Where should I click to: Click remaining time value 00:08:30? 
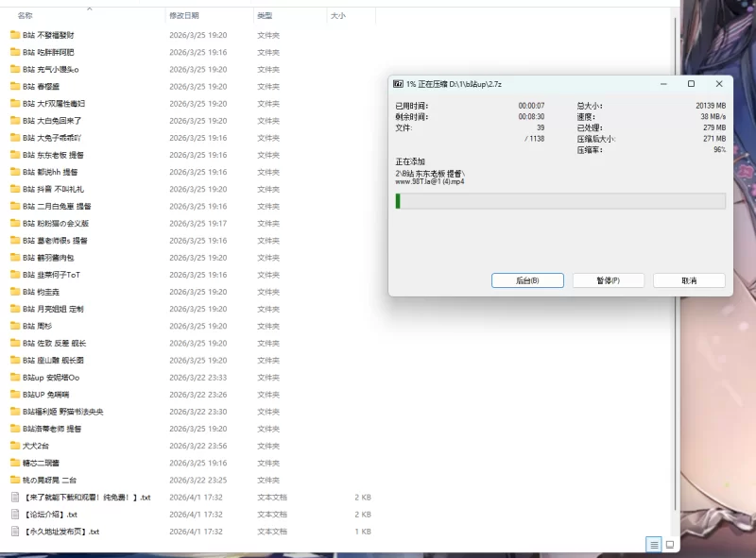click(531, 117)
